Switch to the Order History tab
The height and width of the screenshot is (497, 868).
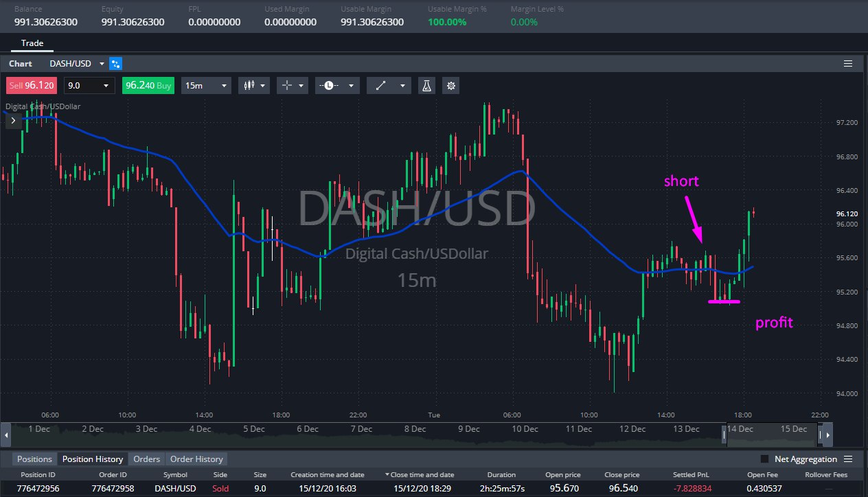196,459
